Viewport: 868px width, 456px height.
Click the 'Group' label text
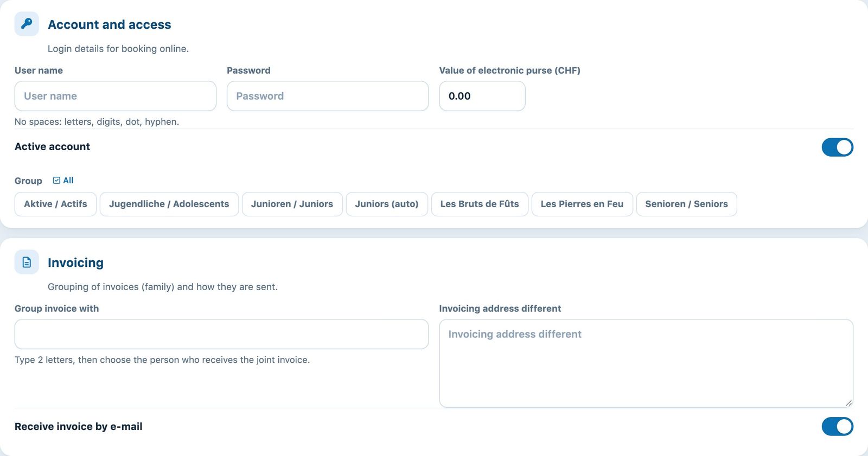coord(28,181)
